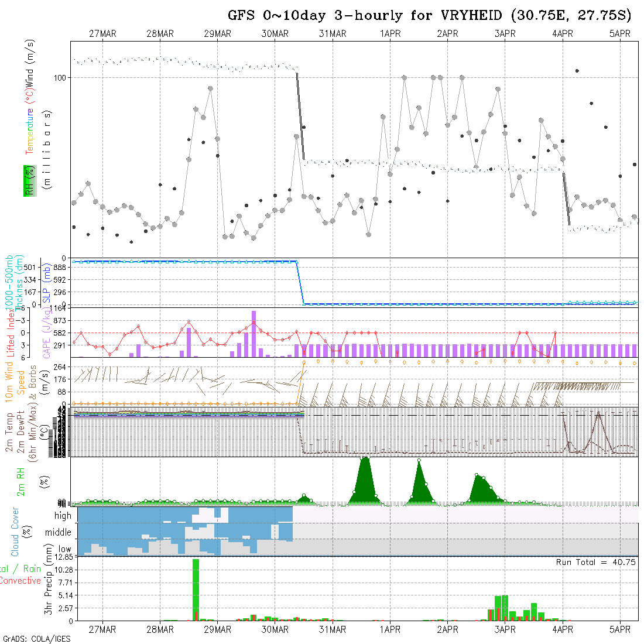This screenshot has width=644, height=644.
Task: Select the 'middle' cloud level label
Action: 59,533
